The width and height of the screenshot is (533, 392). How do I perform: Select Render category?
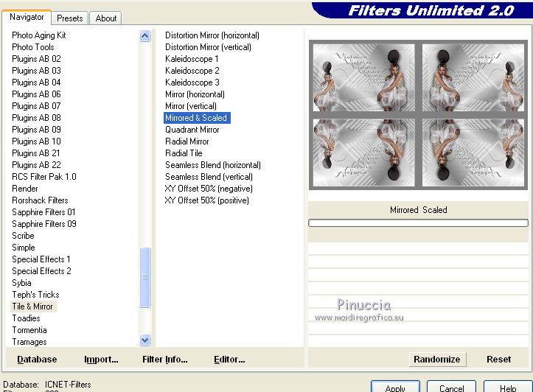coord(25,189)
